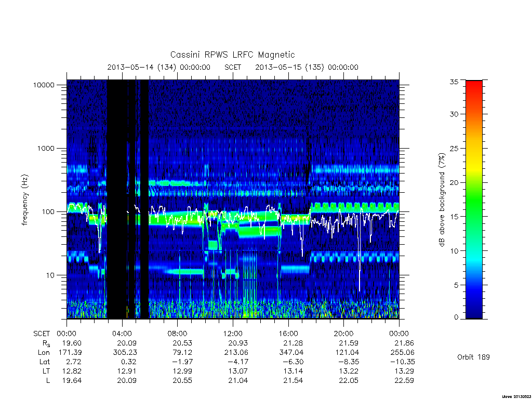Click the 'Lon' row label
This screenshot has height=399, width=532.
(x=44, y=353)
